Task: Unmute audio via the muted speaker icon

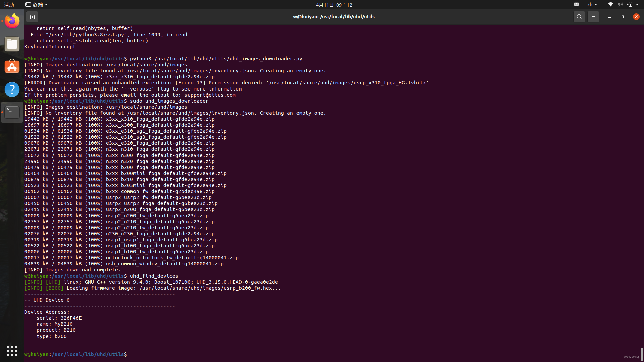Action: click(x=620, y=4)
